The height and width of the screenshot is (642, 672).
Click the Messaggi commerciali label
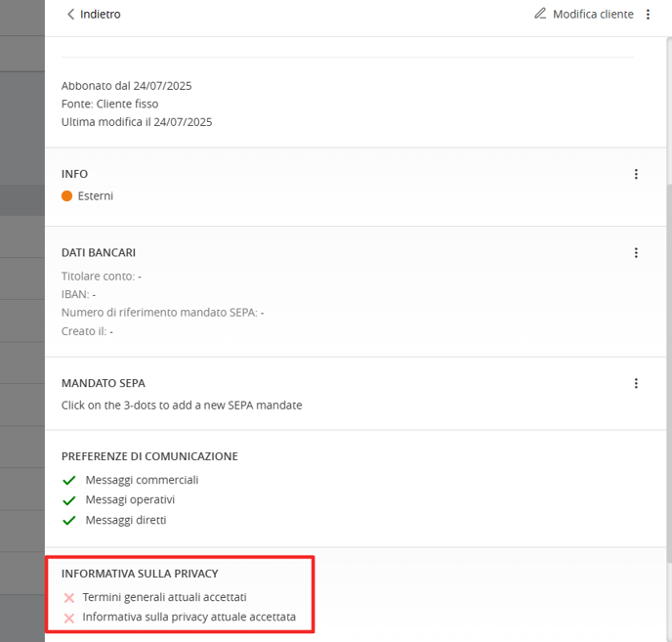point(142,480)
